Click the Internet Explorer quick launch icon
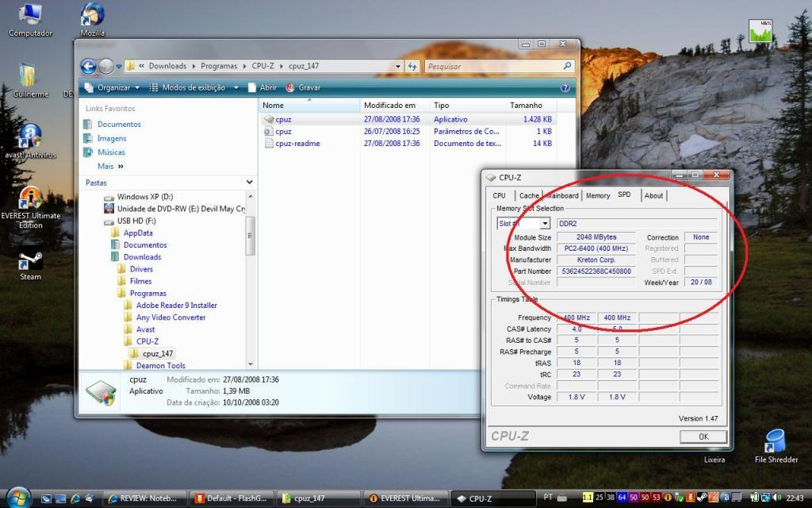 (x=75, y=498)
